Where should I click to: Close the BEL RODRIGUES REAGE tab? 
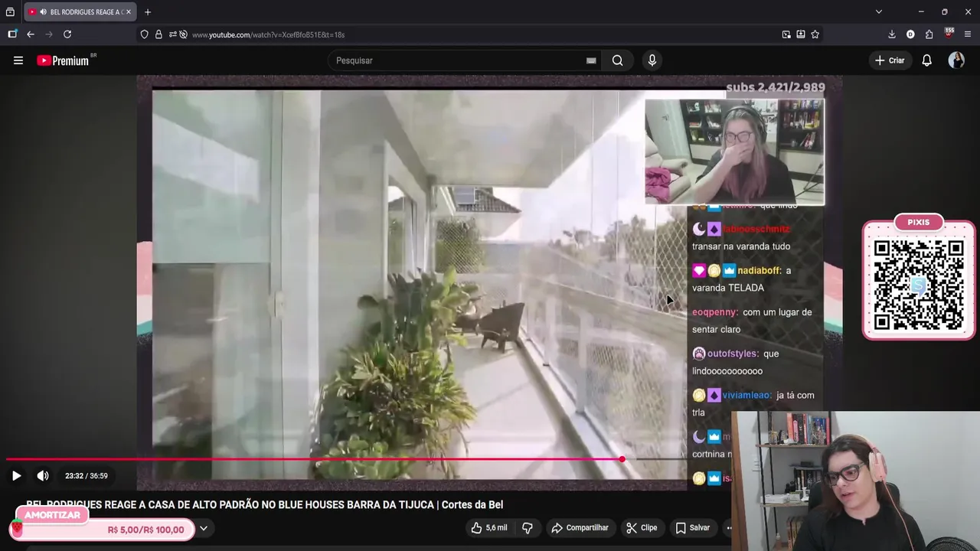[129, 11]
